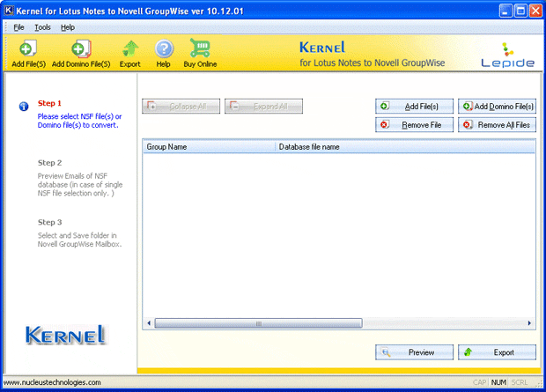This screenshot has width=546, height=392.
Task: Click the Add File(S) toolbar icon
Action: pyautogui.click(x=28, y=50)
